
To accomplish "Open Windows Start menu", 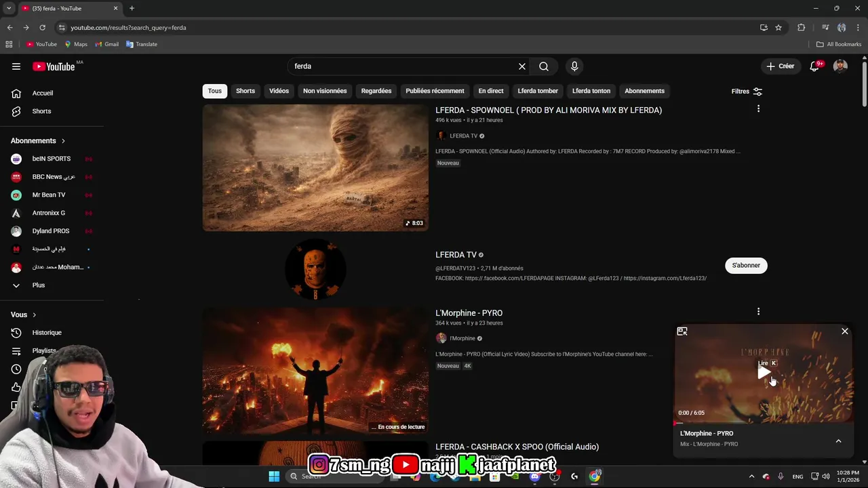I will [274, 476].
